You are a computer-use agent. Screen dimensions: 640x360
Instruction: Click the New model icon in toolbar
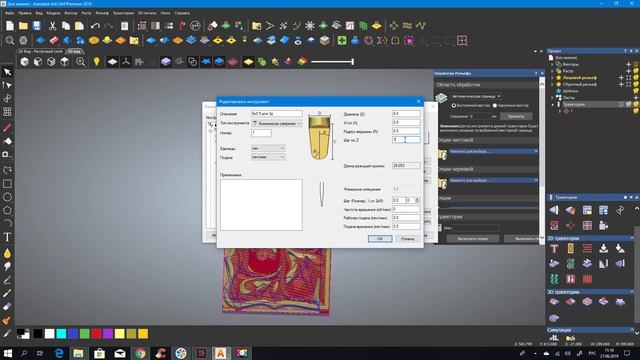pos(9,26)
